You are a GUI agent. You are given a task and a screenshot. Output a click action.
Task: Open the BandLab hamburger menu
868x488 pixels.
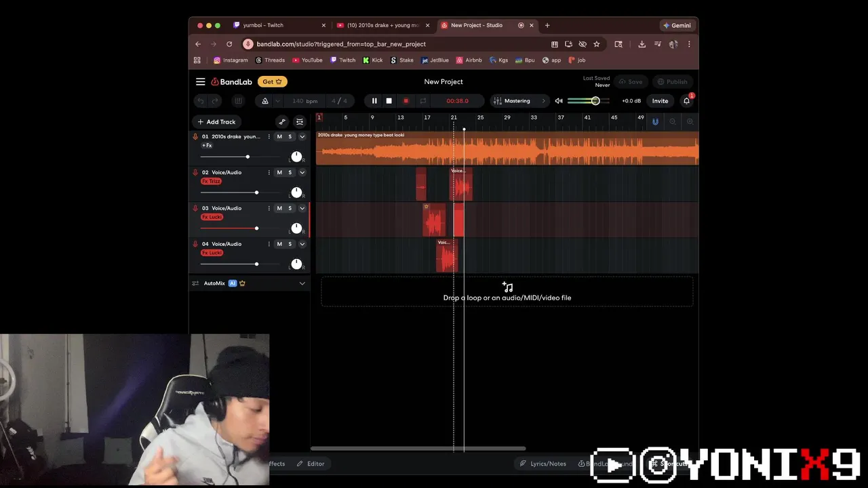pos(201,82)
